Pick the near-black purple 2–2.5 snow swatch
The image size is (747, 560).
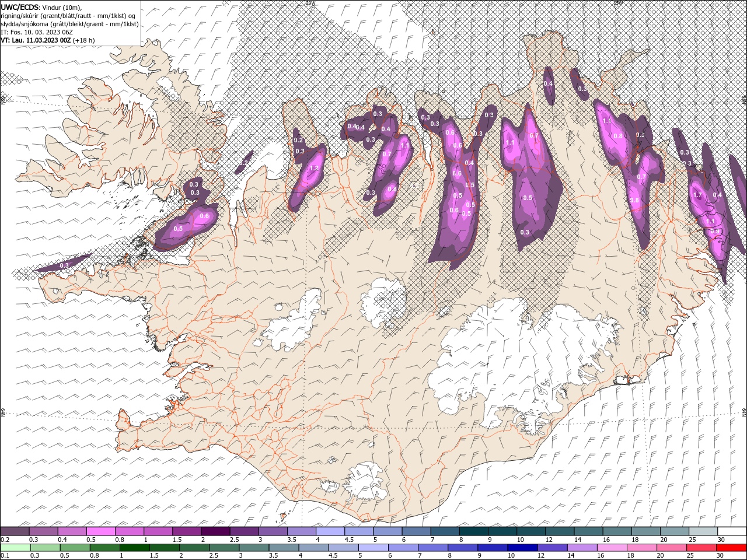click(x=215, y=531)
